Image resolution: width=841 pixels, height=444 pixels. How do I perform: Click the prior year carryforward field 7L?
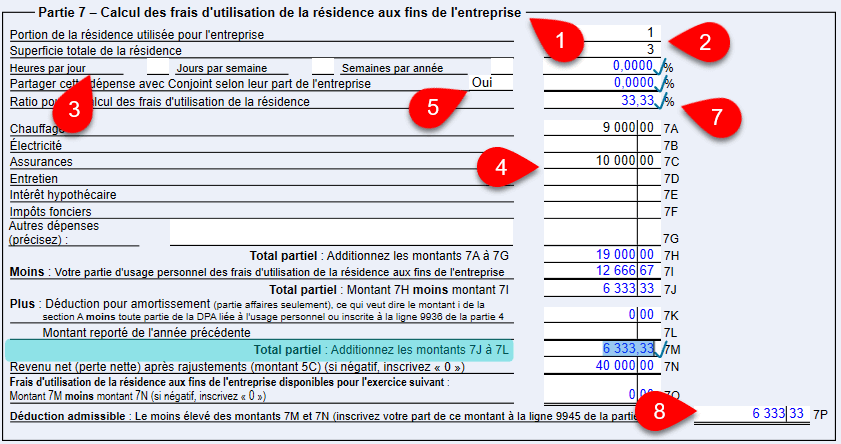[x=602, y=332]
